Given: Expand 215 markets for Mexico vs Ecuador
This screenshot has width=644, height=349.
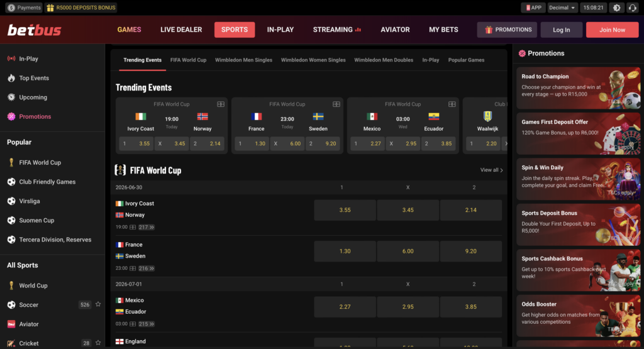Looking at the screenshot, I should pyautogui.click(x=146, y=324).
